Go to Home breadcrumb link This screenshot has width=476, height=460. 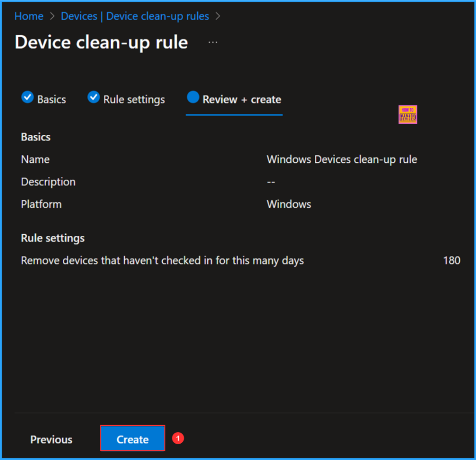[x=29, y=16]
